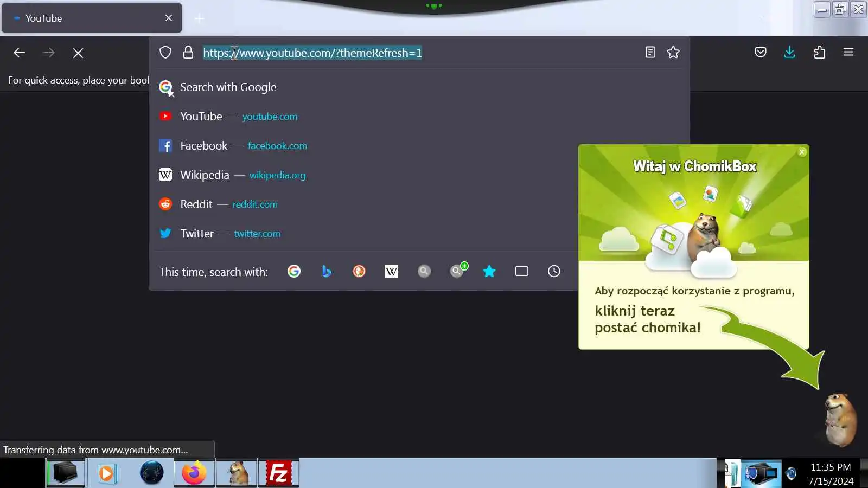Viewport: 868px width, 488px height.
Task: Add search engine via magnifier-plus icon
Action: (458, 270)
